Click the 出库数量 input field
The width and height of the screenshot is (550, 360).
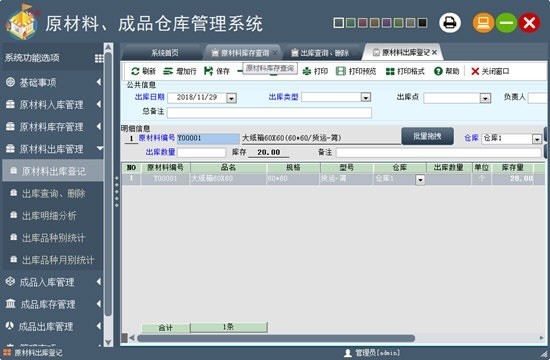click(x=201, y=152)
